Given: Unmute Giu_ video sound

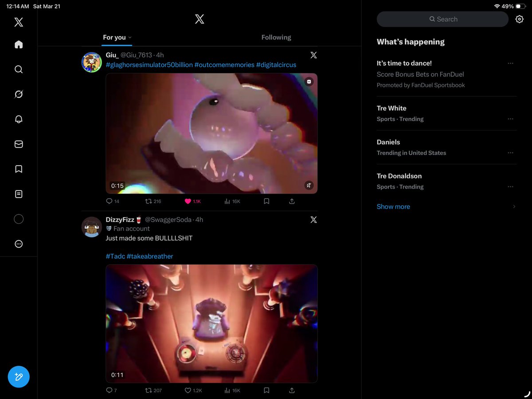Looking at the screenshot, I should (309, 186).
